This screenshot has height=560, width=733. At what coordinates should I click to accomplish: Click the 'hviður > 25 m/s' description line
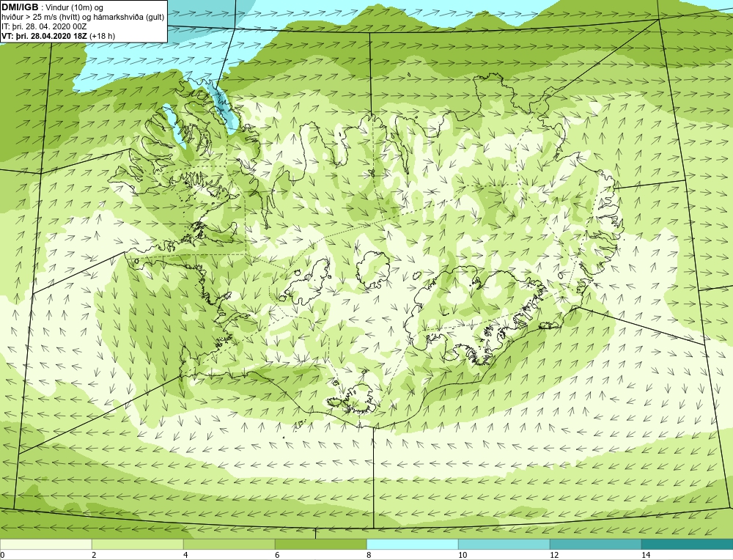pyautogui.click(x=84, y=17)
